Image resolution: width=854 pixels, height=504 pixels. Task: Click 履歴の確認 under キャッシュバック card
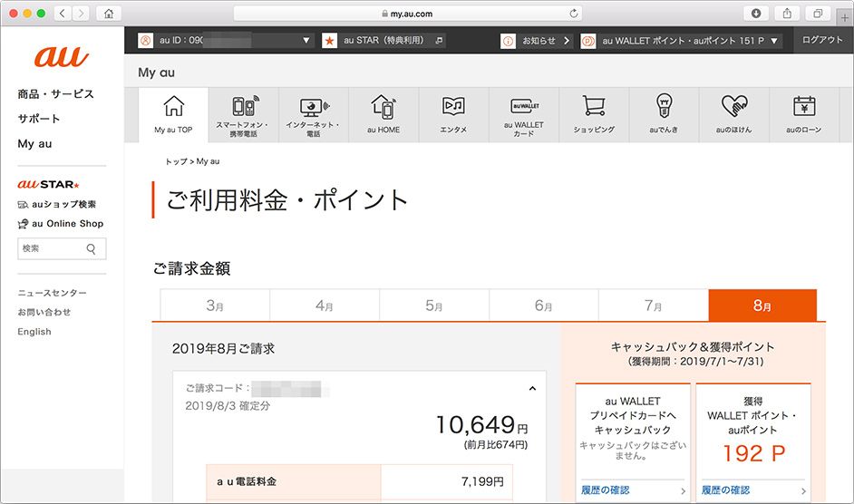[x=605, y=489]
